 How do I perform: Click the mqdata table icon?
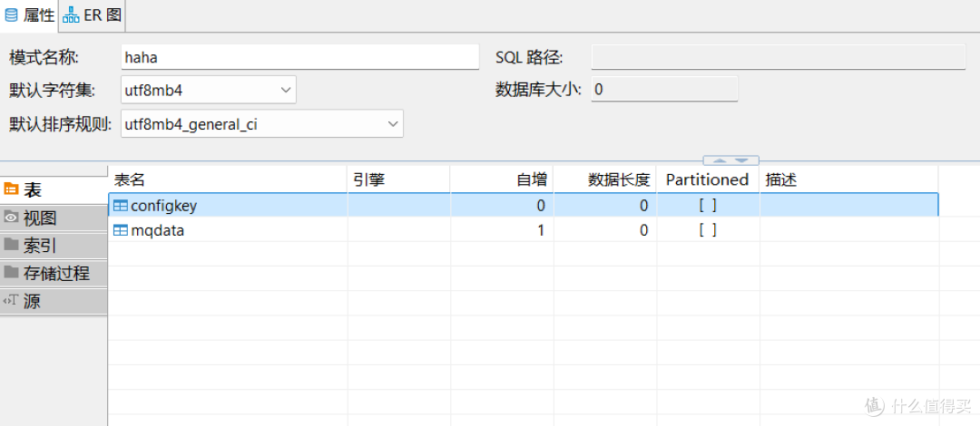121,230
